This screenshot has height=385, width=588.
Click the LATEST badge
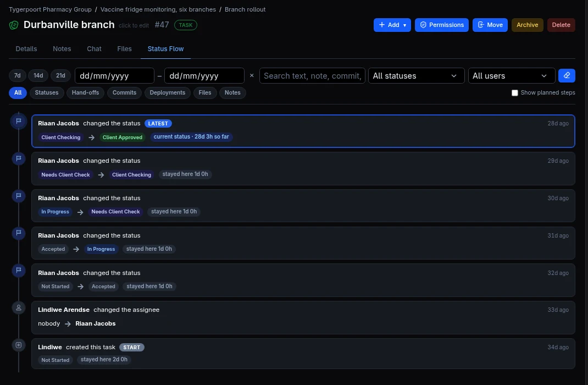[158, 123]
